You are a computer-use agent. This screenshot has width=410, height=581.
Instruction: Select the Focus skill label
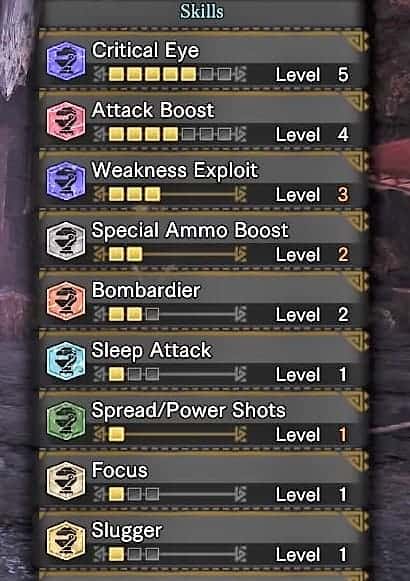click(x=120, y=470)
